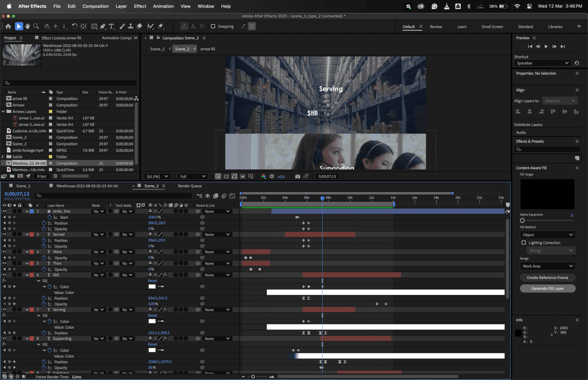Hide the Still layer with eye icon
The image size is (588, 380).
pos(4,275)
